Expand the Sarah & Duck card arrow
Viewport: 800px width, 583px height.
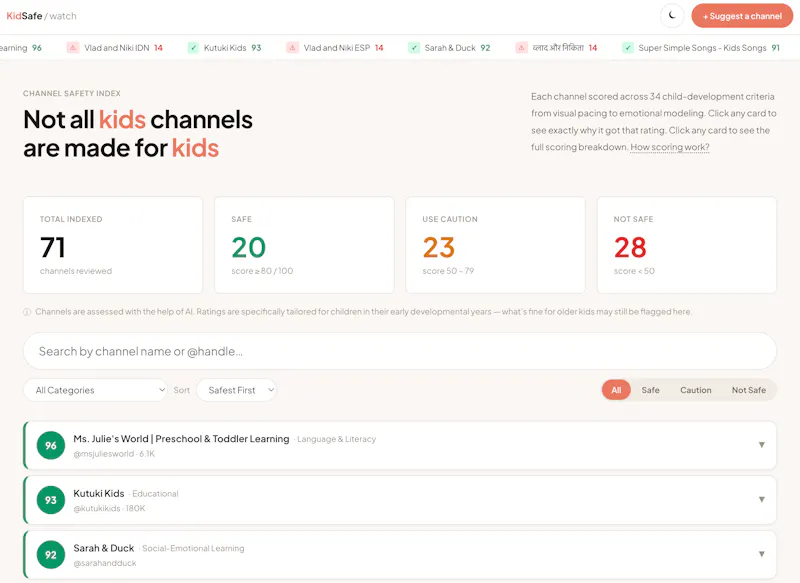[761, 554]
